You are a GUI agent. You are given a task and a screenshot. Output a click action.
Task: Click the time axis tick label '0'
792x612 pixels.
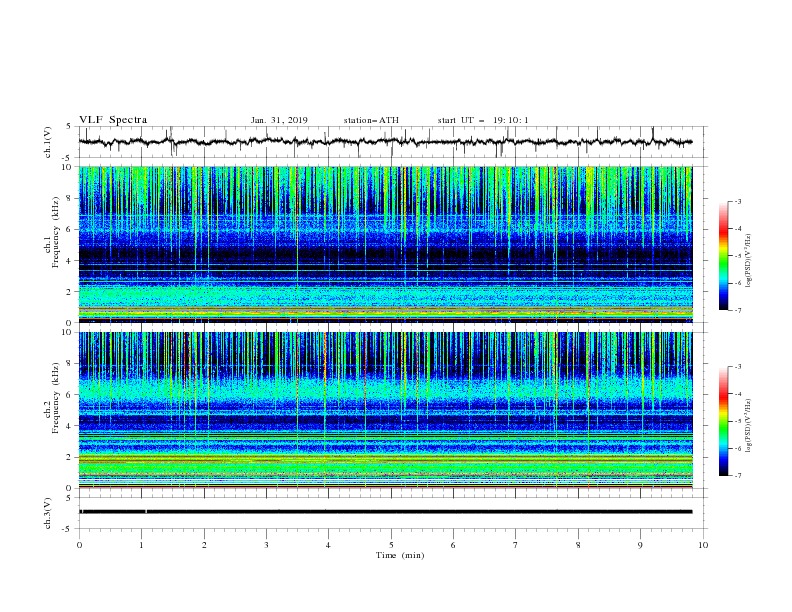pos(79,545)
